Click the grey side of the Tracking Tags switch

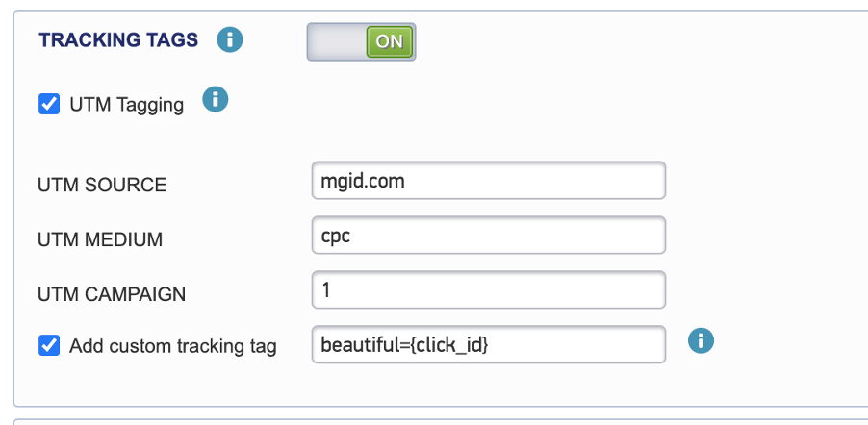click(x=336, y=41)
